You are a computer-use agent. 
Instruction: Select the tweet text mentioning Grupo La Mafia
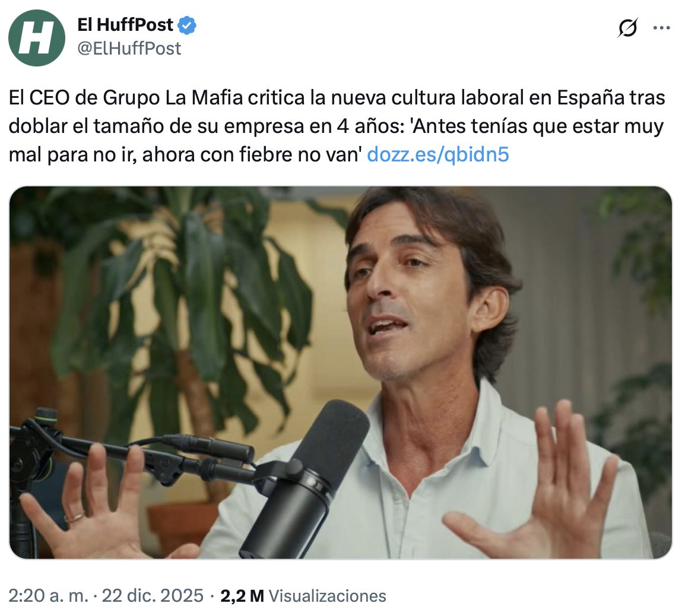point(337,126)
